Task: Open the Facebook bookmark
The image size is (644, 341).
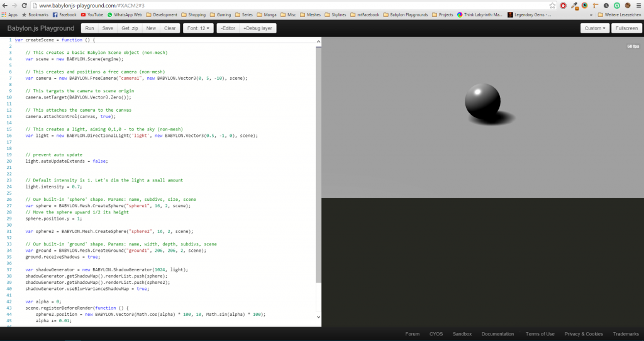Action: coord(64,14)
